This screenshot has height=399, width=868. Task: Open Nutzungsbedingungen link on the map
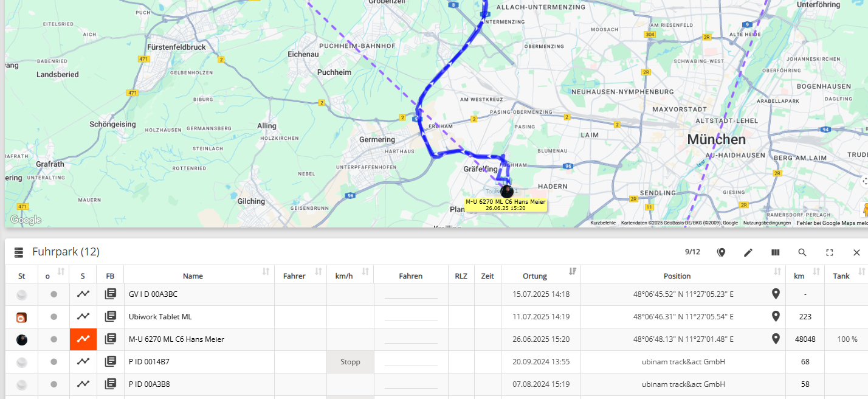766,223
